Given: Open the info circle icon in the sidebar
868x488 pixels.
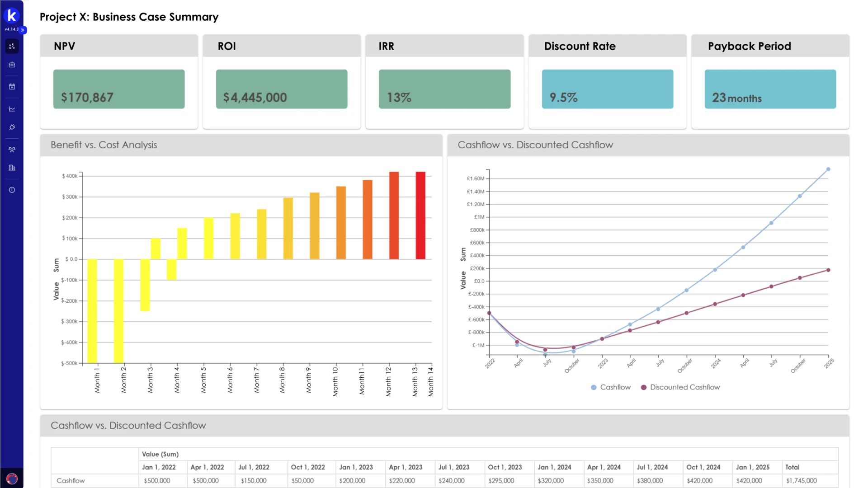Looking at the screenshot, I should [x=12, y=190].
